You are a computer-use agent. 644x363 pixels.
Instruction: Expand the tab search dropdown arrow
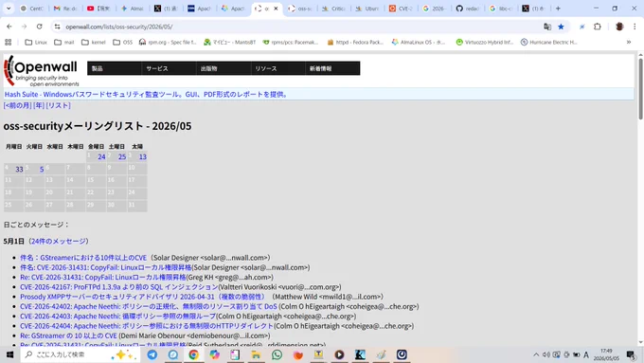pos(9,9)
